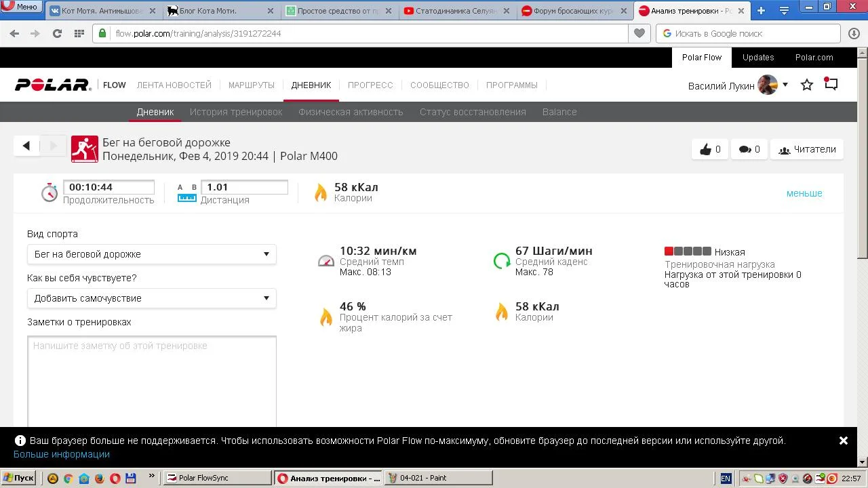Screen dimensions: 868x488
Task: Switch to 'История тренировок' tab
Action: click(x=236, y=112)
